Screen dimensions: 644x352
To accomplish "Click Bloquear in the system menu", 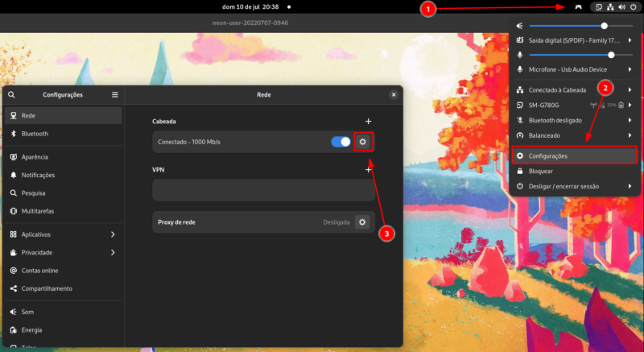I will coord(540,171).
